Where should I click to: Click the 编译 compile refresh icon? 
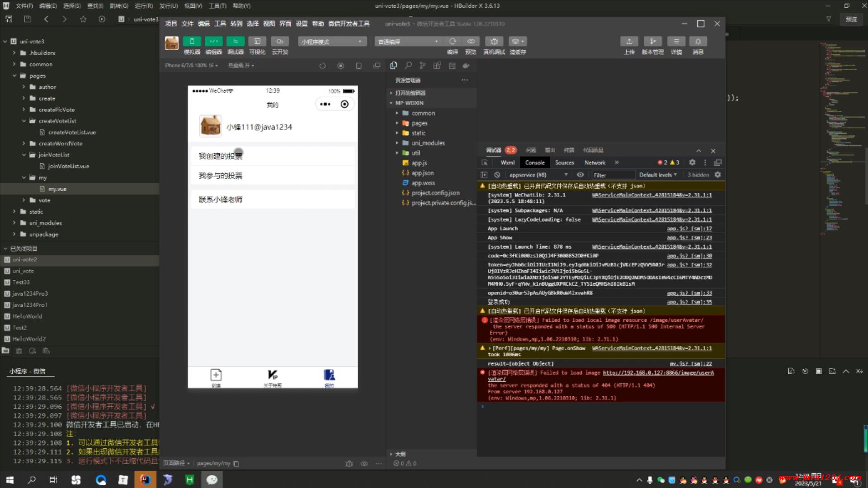[453, 41]
